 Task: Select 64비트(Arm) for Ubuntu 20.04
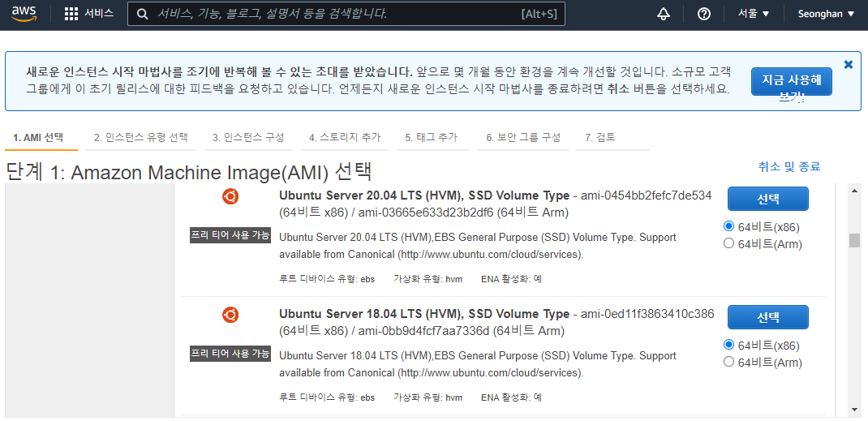(728, 243)
